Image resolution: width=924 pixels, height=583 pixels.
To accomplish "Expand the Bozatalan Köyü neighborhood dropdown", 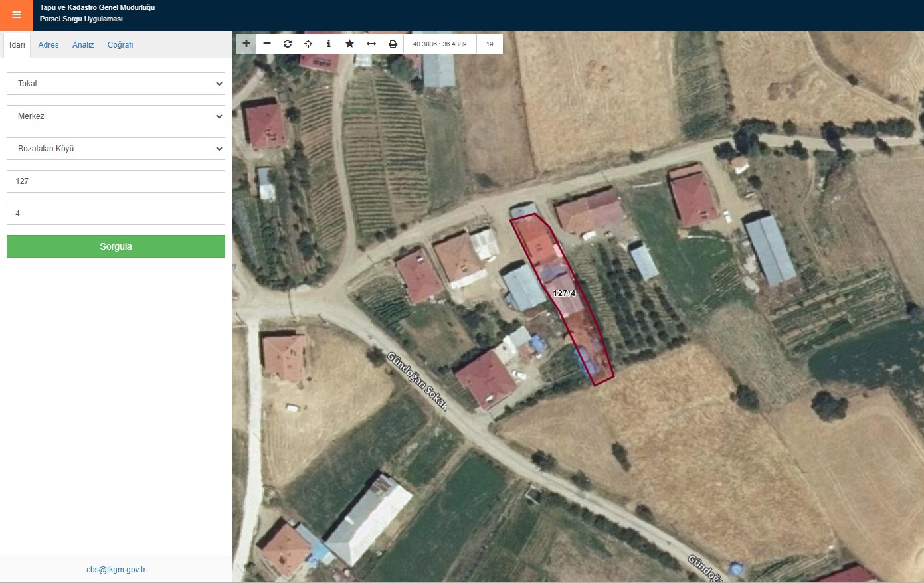I will [116, 149].
